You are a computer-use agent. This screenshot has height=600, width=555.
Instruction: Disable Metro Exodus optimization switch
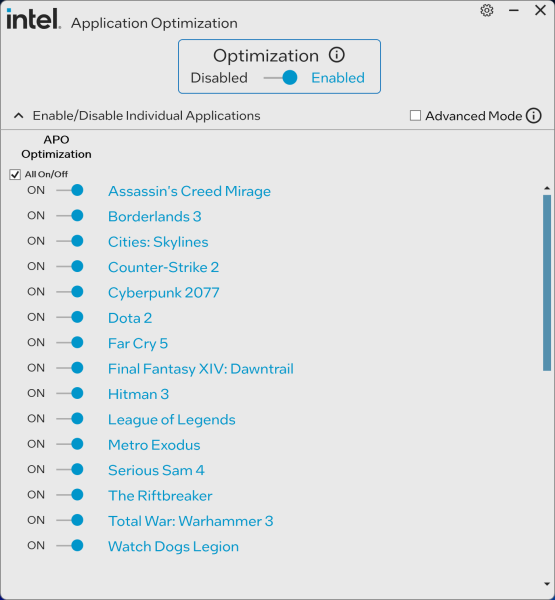point(70,444)
